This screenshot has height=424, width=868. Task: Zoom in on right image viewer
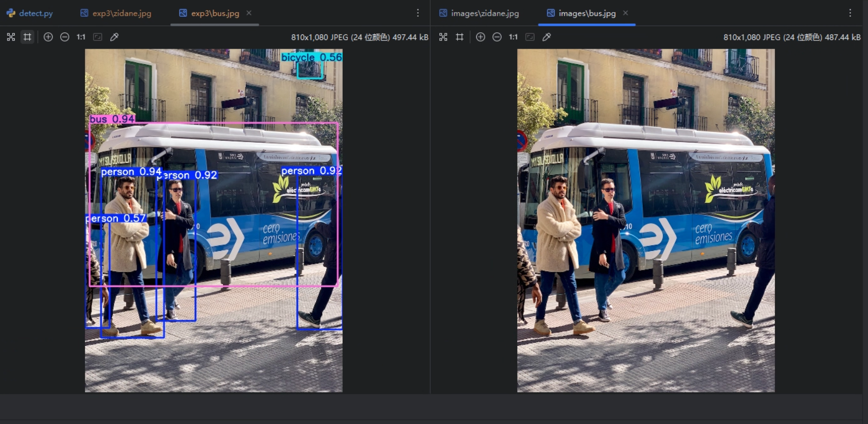pyautogui.click(x=480, y=37)
